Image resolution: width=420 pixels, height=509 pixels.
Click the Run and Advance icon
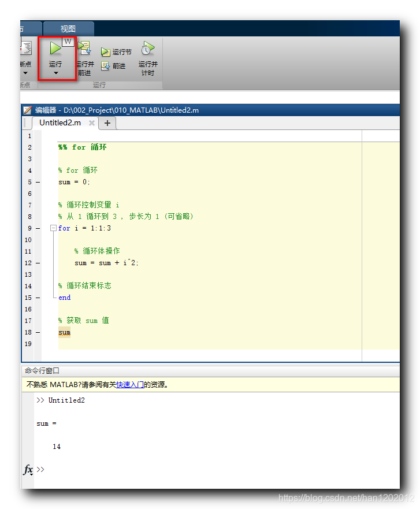pyautogui.click(x=85, y=48)
